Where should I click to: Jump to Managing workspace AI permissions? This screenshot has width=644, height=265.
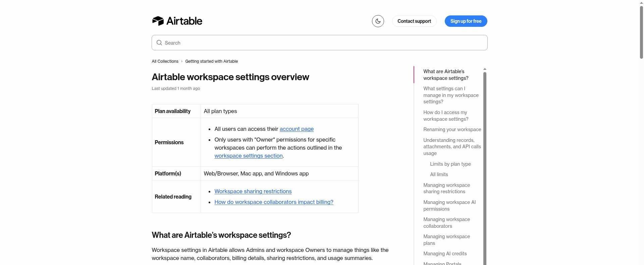[x=449, y=206]
